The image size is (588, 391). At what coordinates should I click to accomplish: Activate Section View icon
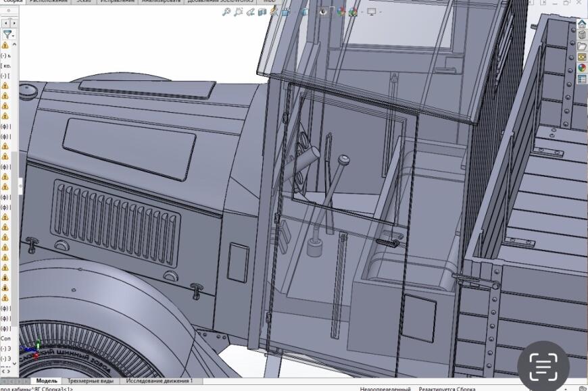pyautogui.click(x=262, y=12)
